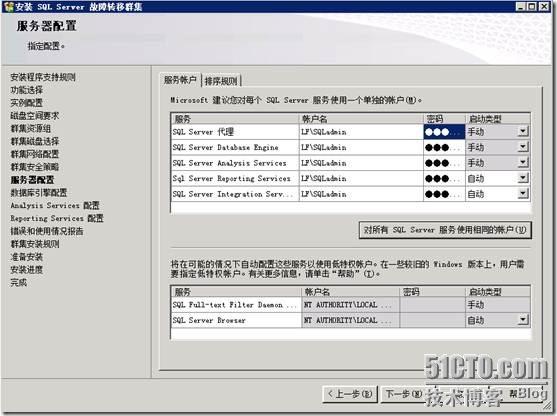The height and width of the screenshot is (416, 557).
Task: Open startup type dropdown for SQL Server 代理
Action: click(x=522, y=132)
